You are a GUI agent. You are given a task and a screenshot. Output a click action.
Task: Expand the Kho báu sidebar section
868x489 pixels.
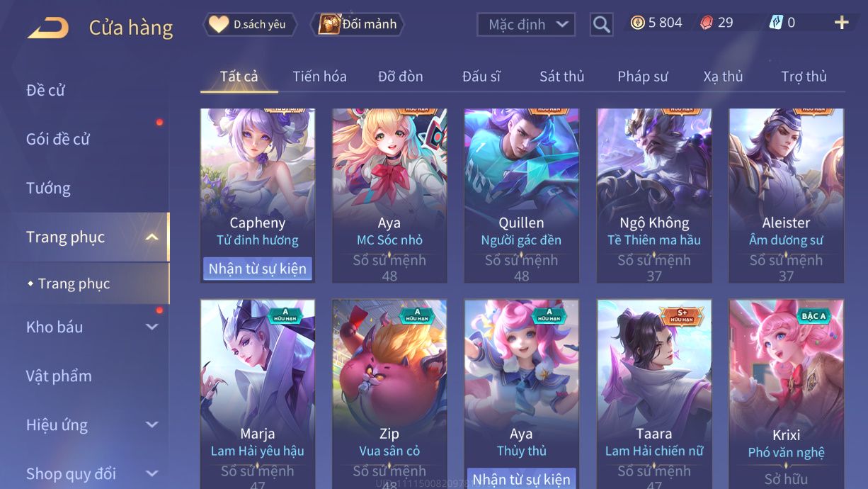[x=152, y=327]
